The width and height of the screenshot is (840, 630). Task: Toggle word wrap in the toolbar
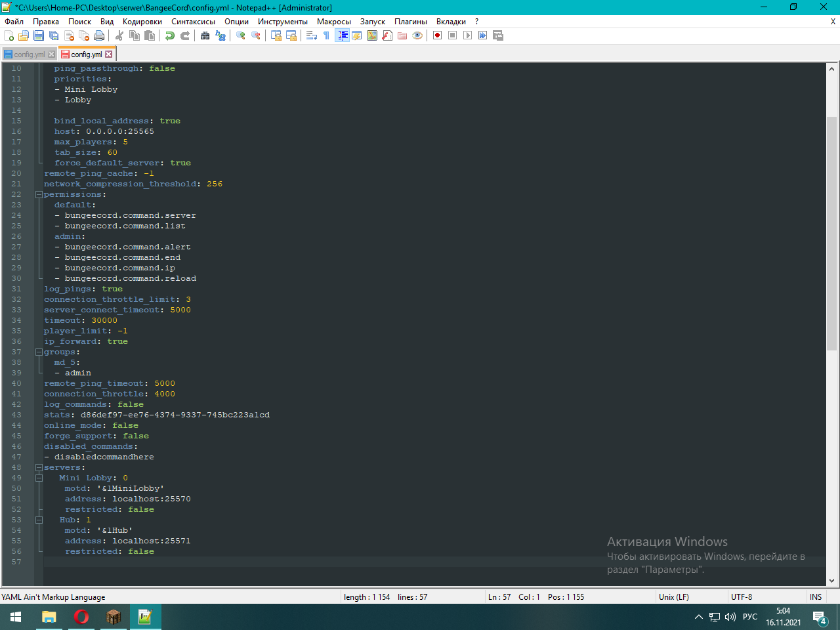311,35
